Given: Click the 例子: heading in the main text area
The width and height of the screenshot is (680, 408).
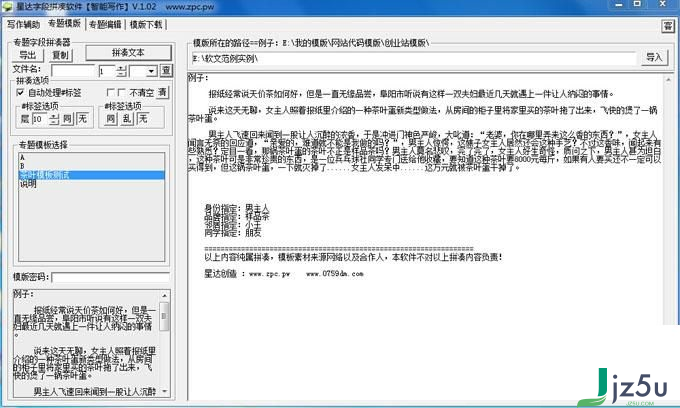Looking at the screenshot, I should (198, 78).
